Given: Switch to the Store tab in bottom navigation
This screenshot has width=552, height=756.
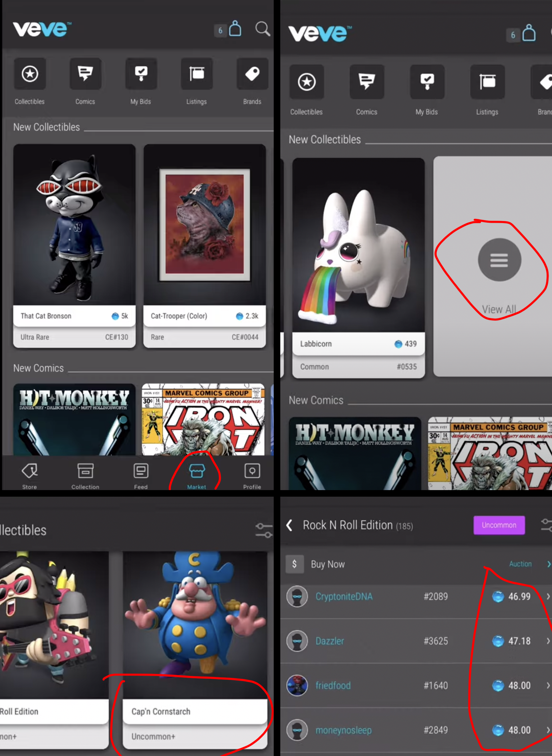Looking at the screenshot, I should coord(29,476).
